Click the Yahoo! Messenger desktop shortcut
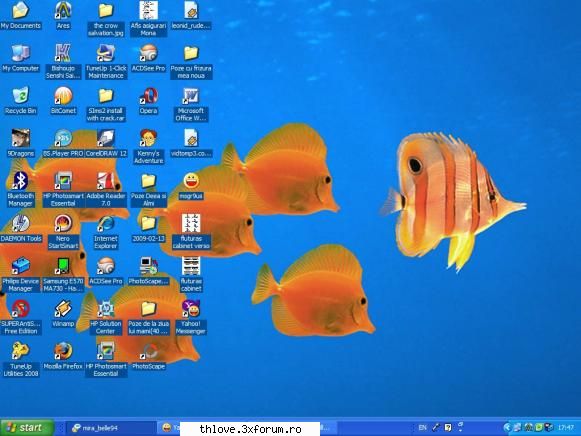The height and width of the screenshot is (436, 581). pos(191,317)
